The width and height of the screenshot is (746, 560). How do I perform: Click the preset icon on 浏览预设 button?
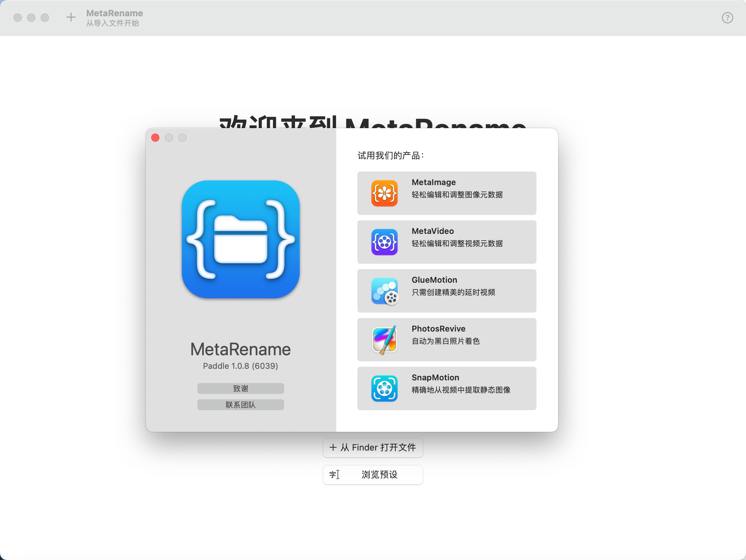point(334,475)
